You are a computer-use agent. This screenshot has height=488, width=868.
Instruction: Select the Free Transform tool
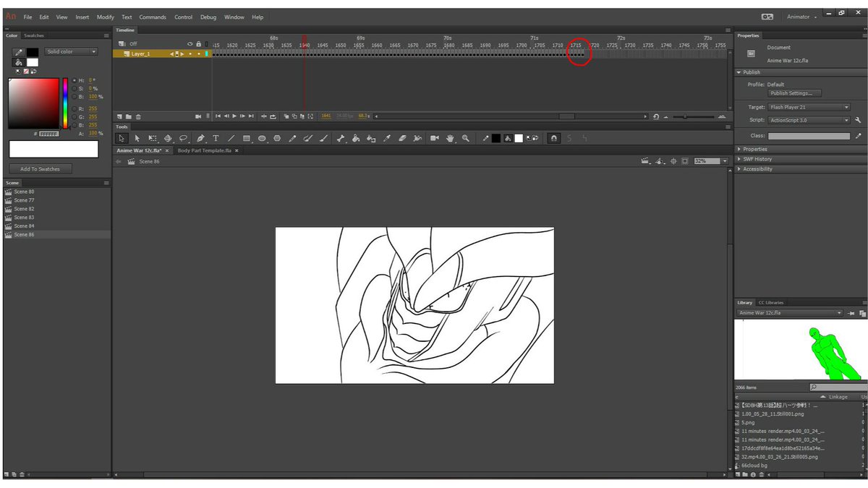[x=153, y=137]
